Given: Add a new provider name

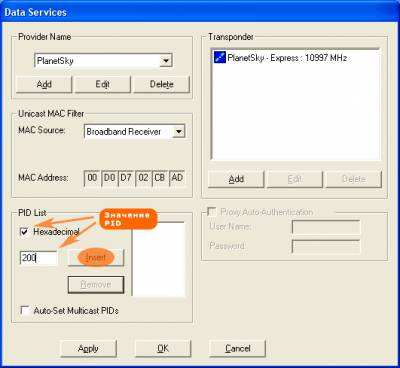Looking at the screenshot, I should point(44,84).
